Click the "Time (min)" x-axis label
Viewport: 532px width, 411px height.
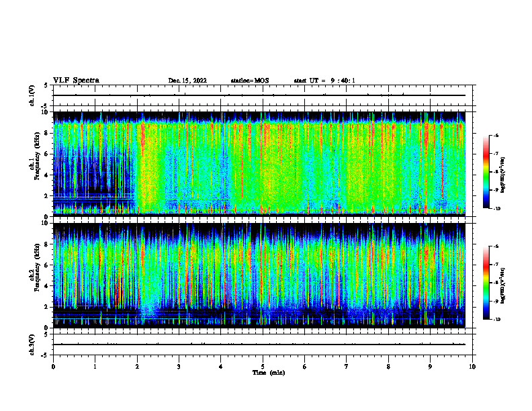click(269, 373)
